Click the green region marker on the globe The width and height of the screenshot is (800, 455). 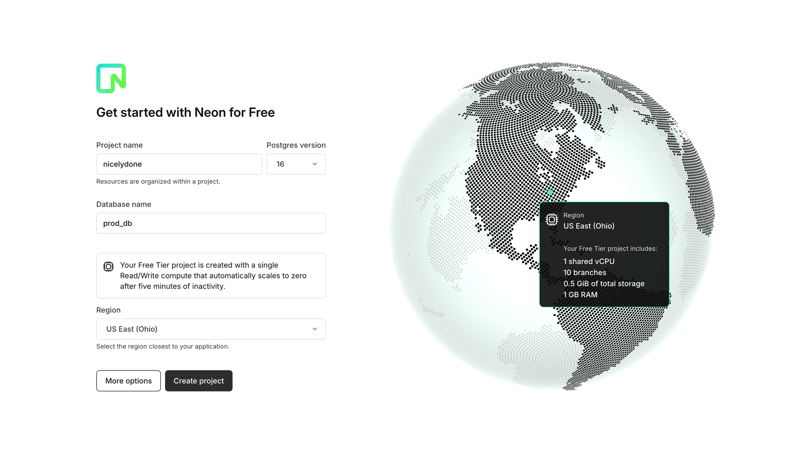pyautogui.click(x=550, y=192)
